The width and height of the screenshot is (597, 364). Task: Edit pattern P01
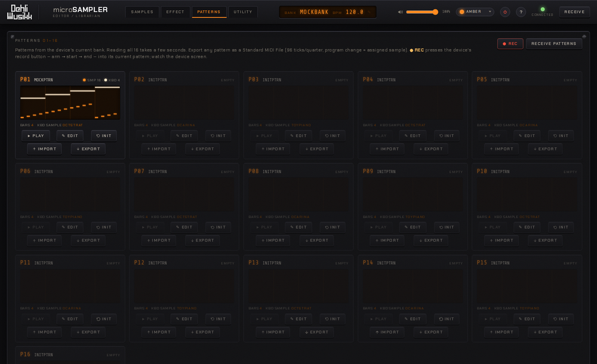point(70,135)
